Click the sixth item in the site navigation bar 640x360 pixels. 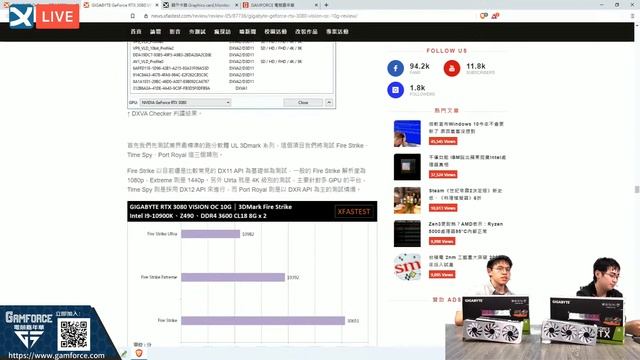coord(248,31)
